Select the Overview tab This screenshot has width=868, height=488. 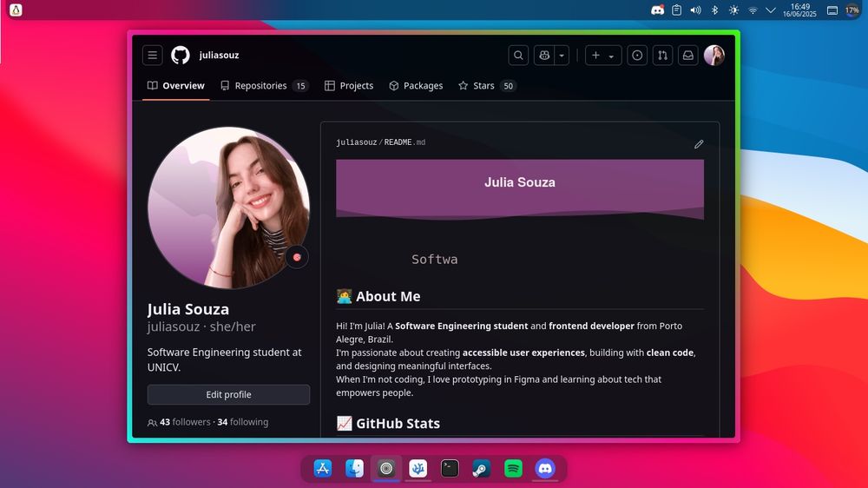point(176,86)
